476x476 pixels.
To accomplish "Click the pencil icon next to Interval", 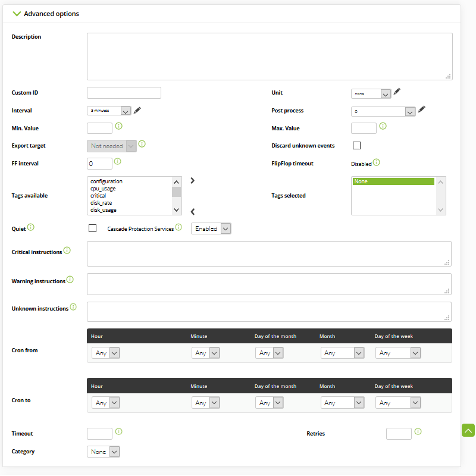I will point(137,110).
